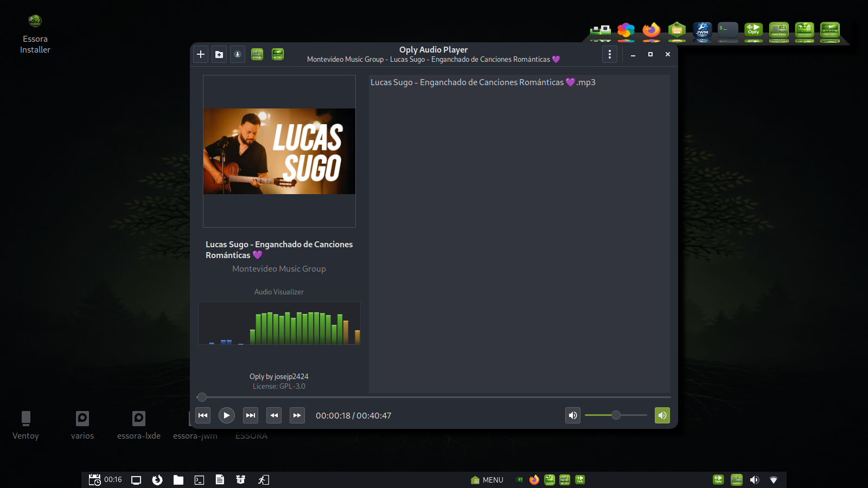This screenshot has height=488, width=868.
Task: Click the Oply Radio tray icon
Action: (x=737, y=480)
